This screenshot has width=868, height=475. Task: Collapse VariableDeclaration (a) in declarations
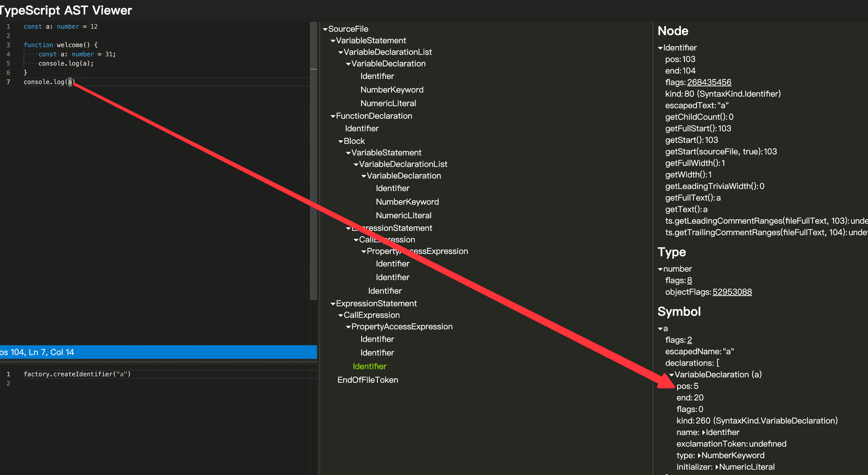[671, 375]
